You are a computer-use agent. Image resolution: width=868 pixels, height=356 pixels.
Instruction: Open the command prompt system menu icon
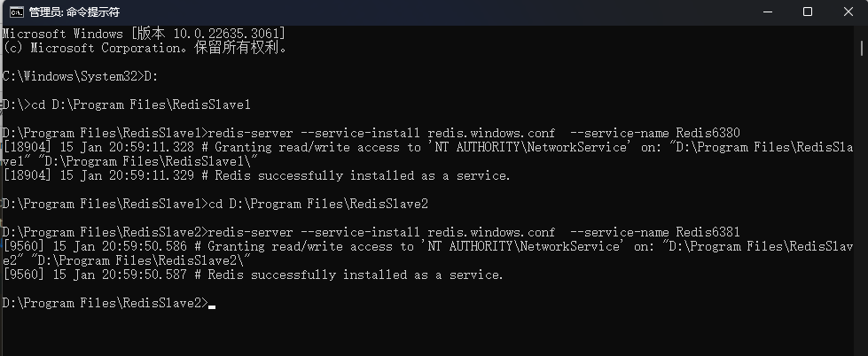coord(17,12)
